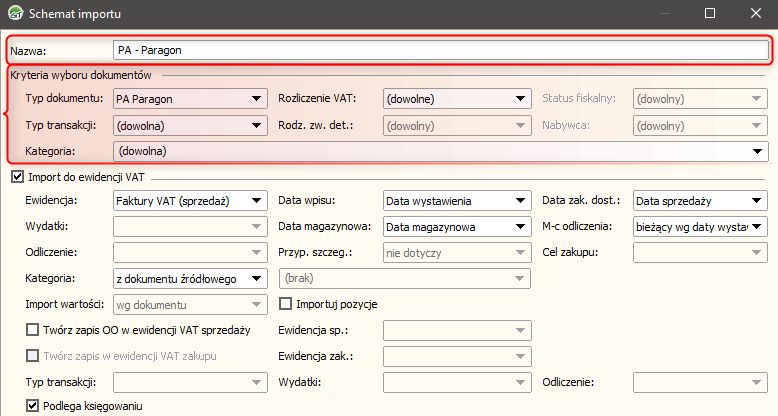Click the application icon in title bar
The height and width of the screenshot is (416, 778).
point(14,14)
